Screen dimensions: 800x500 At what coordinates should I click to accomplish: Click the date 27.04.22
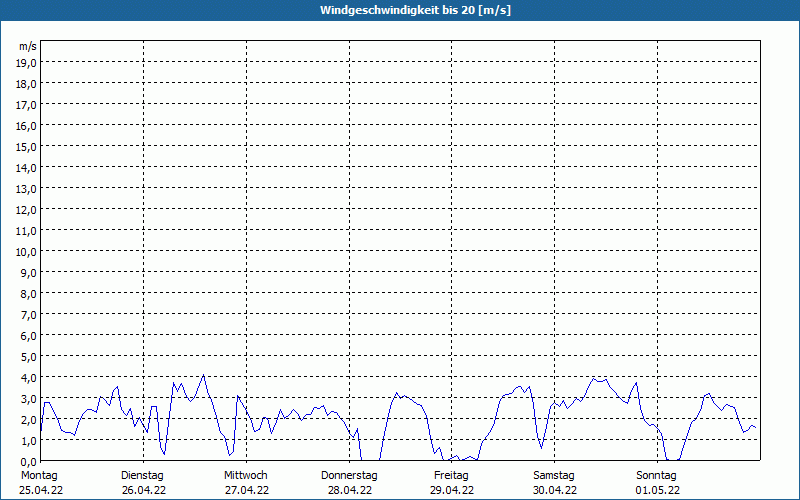pyautogui.click(x=247, y=490)
